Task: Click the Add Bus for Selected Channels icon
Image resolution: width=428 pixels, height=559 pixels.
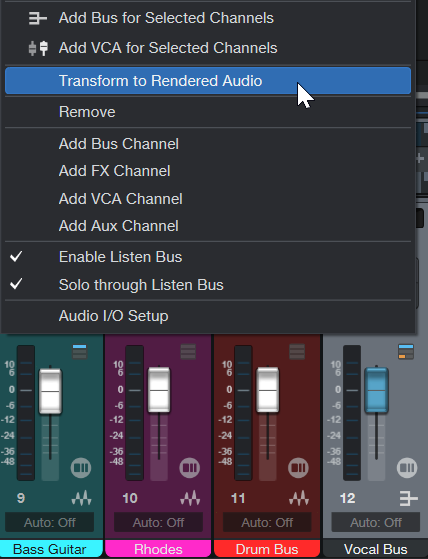Action: coord(37,18)
